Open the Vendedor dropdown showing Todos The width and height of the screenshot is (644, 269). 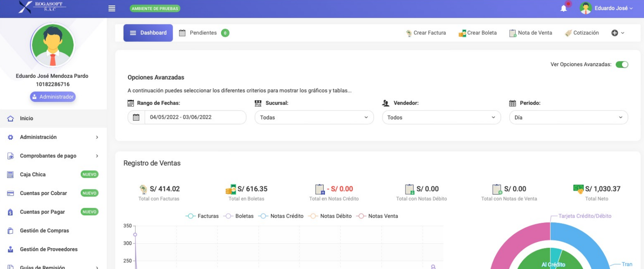[441, 117]
